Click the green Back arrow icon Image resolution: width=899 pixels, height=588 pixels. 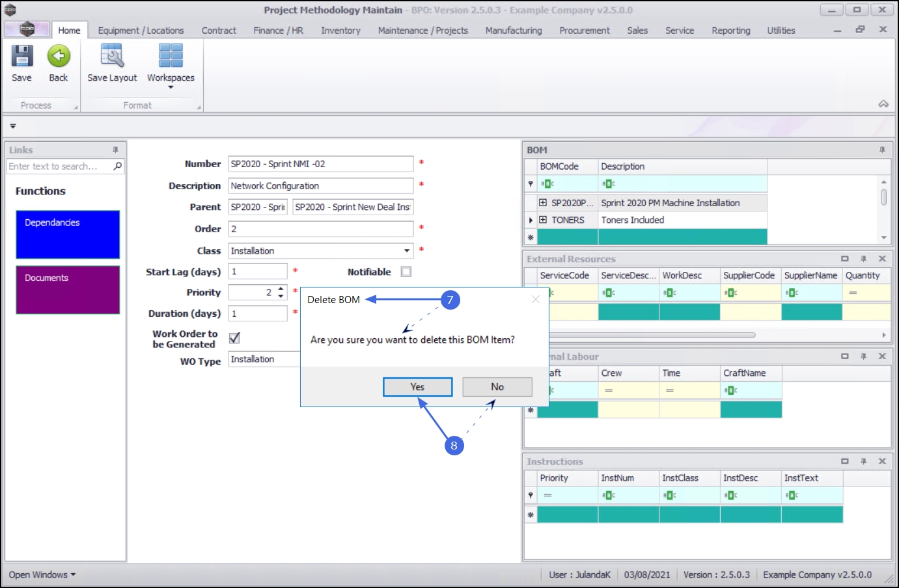point(59,57)
